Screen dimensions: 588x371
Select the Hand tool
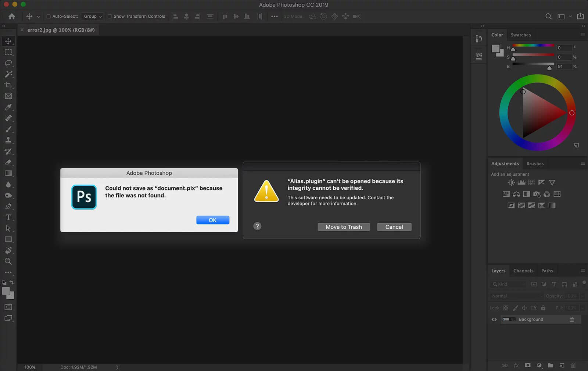coord(8,250)
